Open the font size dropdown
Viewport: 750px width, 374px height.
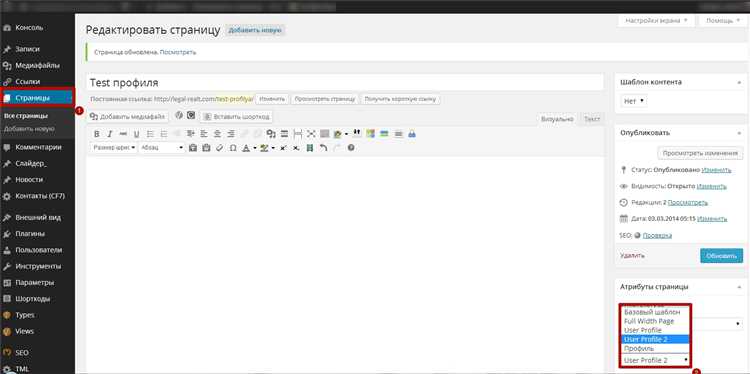click(114, 148)
